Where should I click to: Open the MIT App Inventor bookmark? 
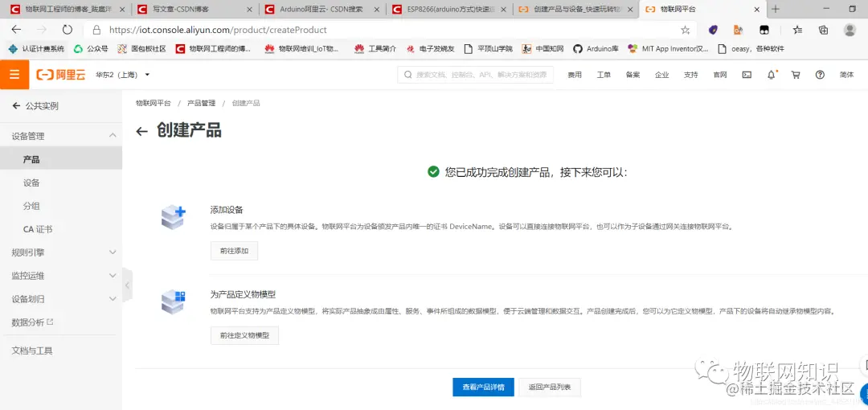[668, 49]
